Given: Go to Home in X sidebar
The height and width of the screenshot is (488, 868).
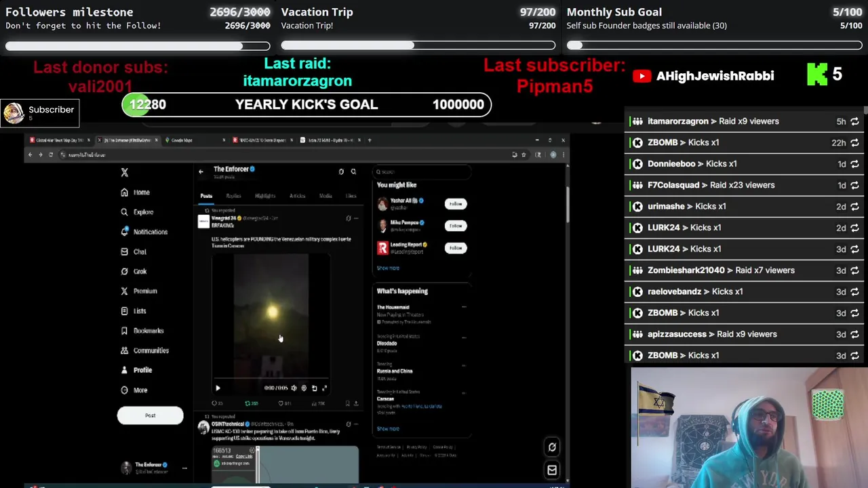Looking at the screenshot, I should [x=135, y=192].
